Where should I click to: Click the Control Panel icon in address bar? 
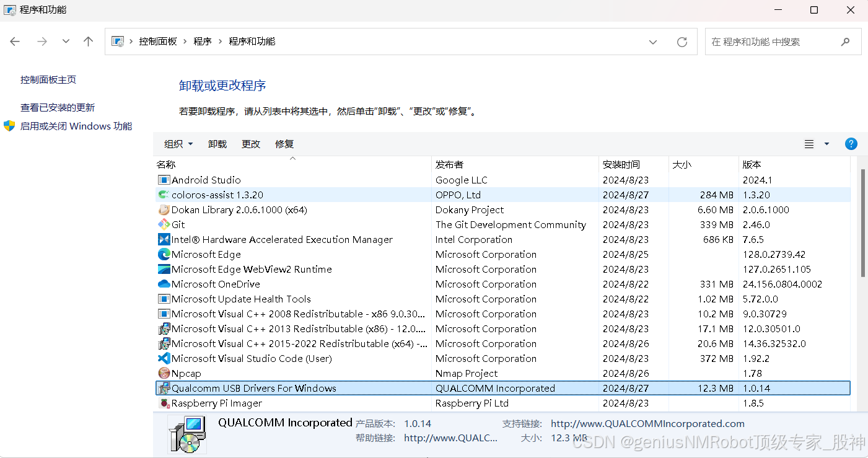[x=117, y=42]
